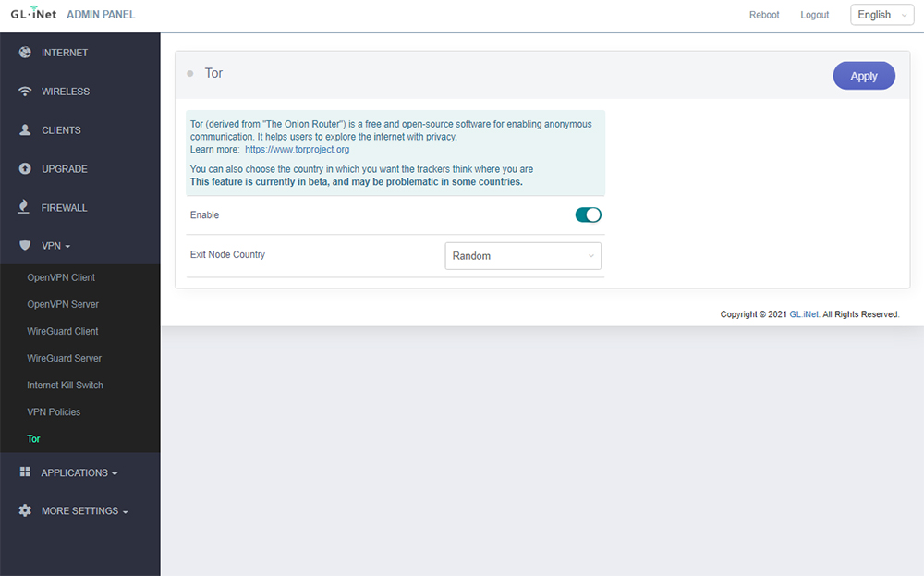Select Internet Kill Switch in sidebar
The height and width of the screenshot is (576, 924).
[65, 385]
